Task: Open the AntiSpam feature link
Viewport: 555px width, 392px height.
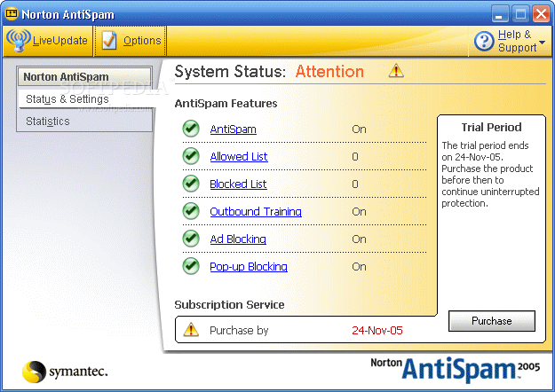Action: [234, 129]
